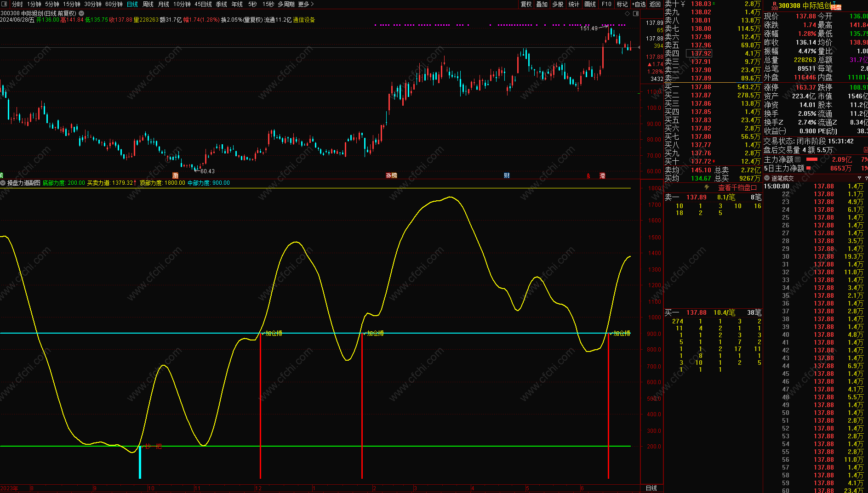Open the 多股 multi-stock view
The height and width of the screenshot is (493, 868).
[558, 4]
